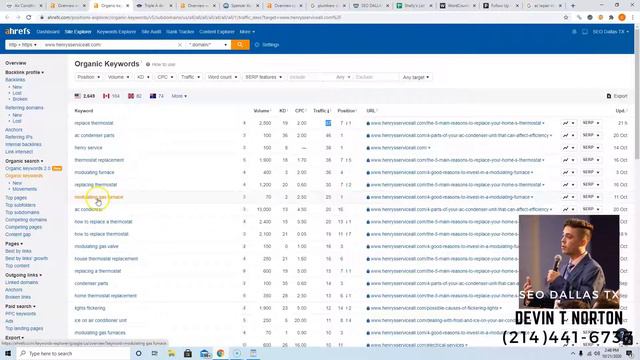
Task: Click the Export icon button
Action: click(x=617, y=96)
